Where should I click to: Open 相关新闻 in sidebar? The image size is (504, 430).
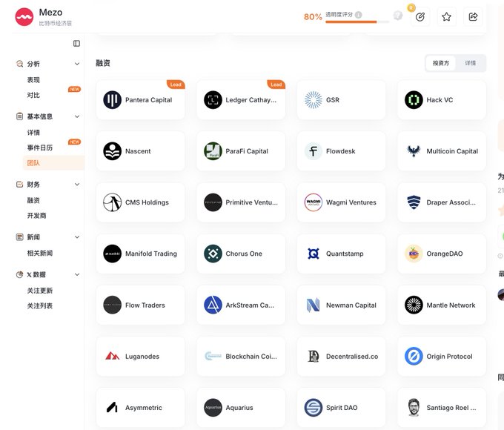[40, 253]
